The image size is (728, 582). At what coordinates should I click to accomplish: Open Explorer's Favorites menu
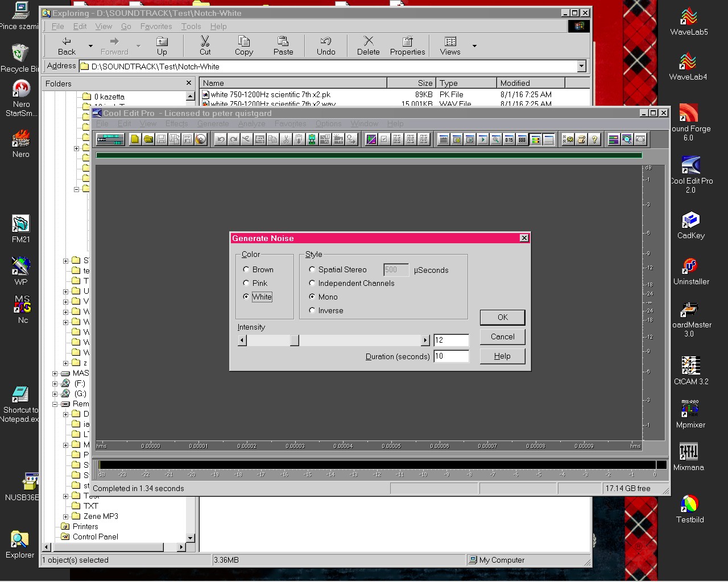click(x=156, y=26)
